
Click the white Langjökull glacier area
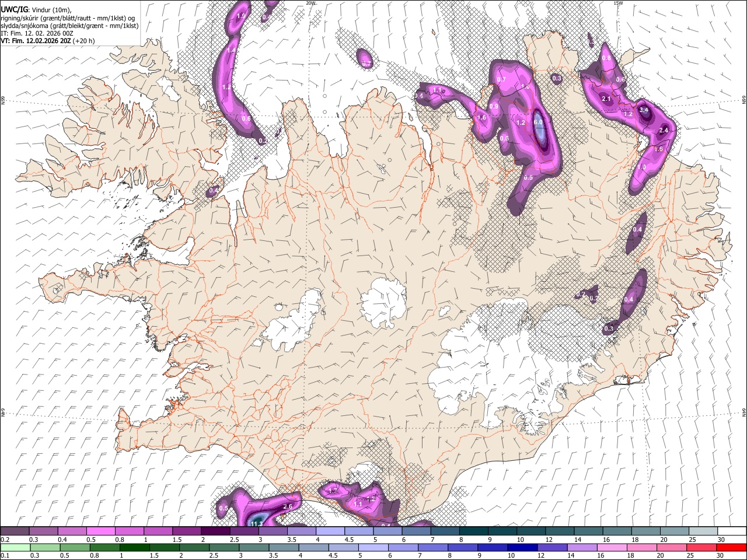292,324
